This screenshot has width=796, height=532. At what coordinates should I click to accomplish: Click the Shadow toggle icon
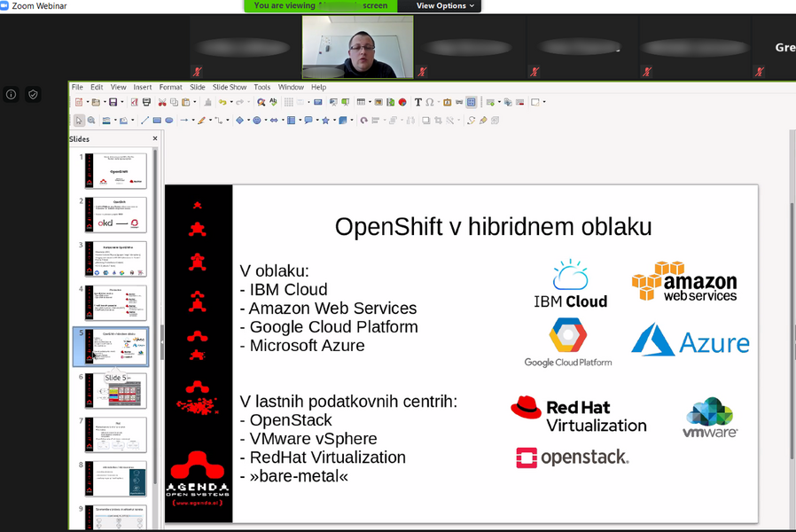pos(425,121)
